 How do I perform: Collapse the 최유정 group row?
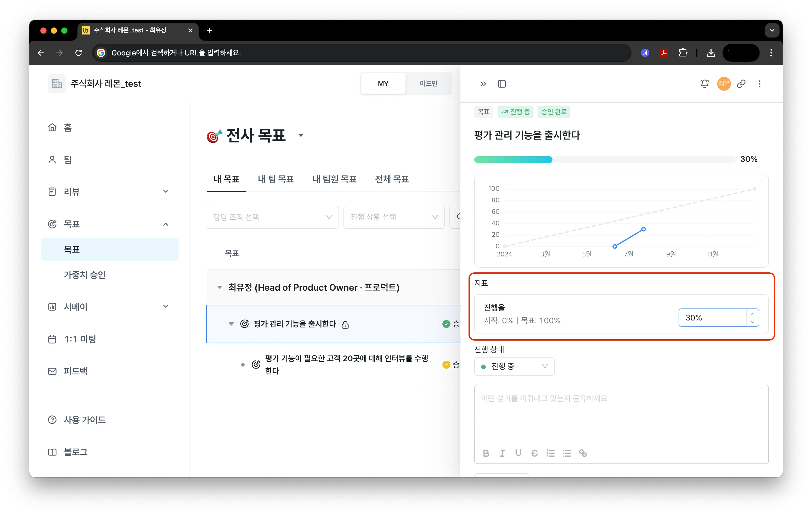point(219,288)
